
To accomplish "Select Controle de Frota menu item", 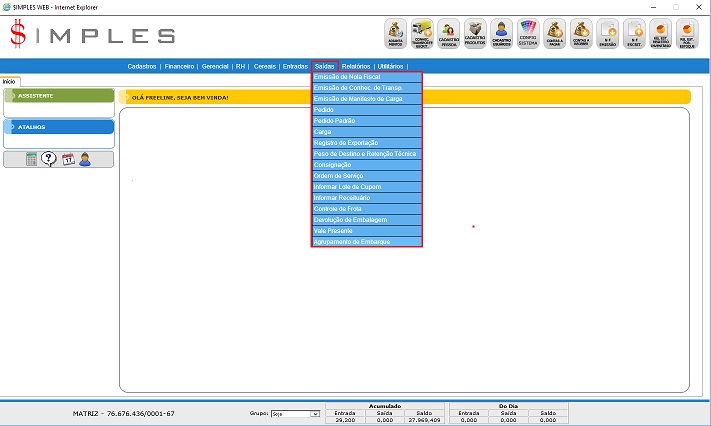I will [x=366, y=209].
